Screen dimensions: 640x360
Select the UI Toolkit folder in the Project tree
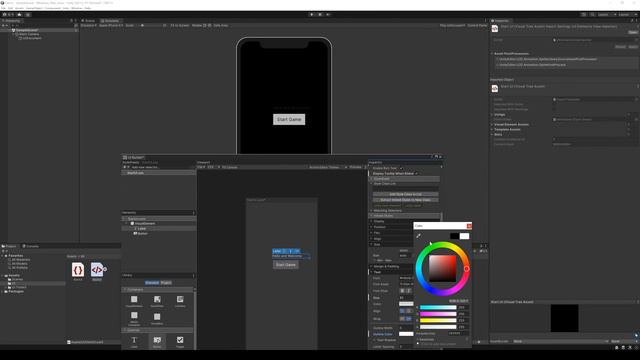(19, 287)
